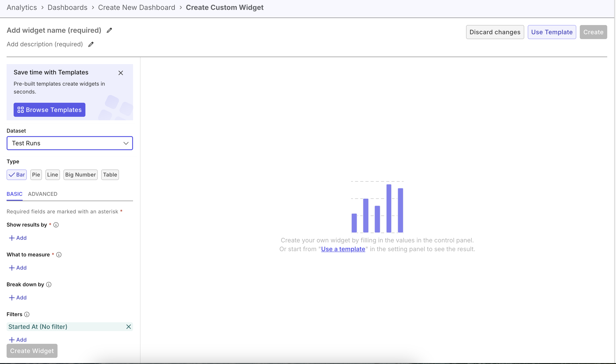The height and width of the screenshot is (364, 616).
Task: Add a Show results by field
Action: [18, 238]
